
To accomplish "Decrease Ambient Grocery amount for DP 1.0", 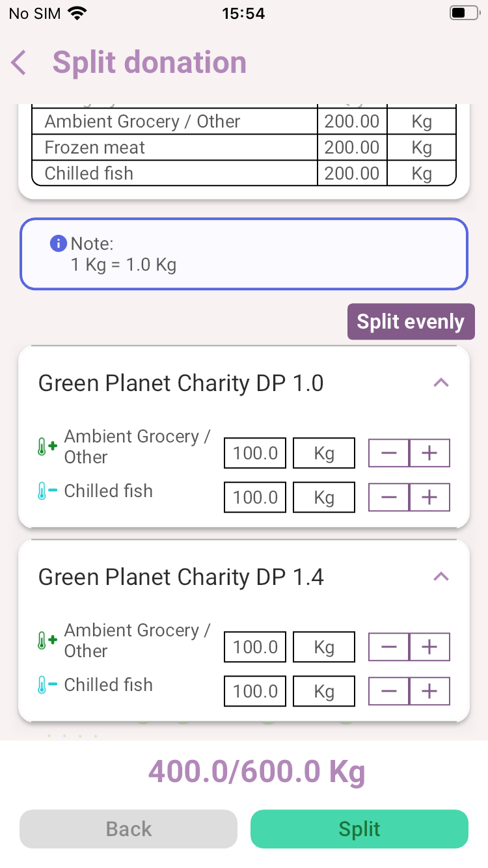I will (389, 454).
